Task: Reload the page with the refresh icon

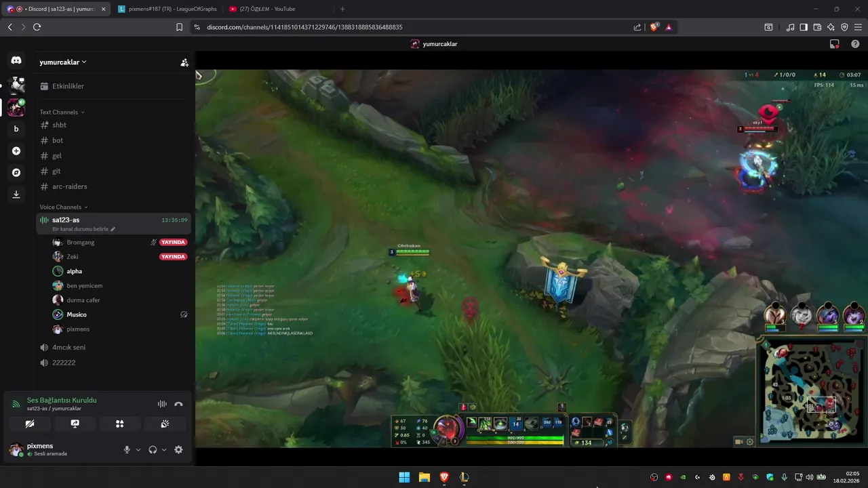Action: click(37, 27)
